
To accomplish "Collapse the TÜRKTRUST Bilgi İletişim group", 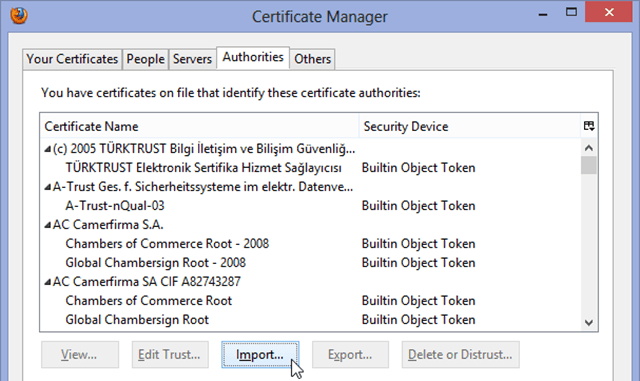I will [x=48, y=149].
